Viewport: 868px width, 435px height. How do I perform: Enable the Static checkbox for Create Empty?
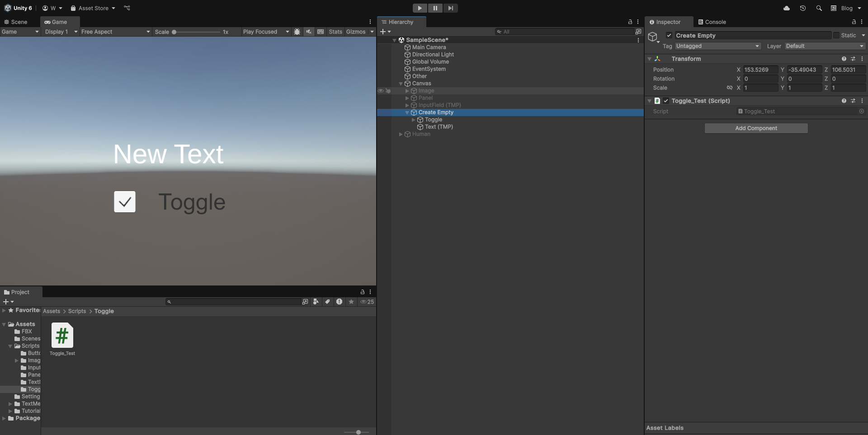pos(837,35)
